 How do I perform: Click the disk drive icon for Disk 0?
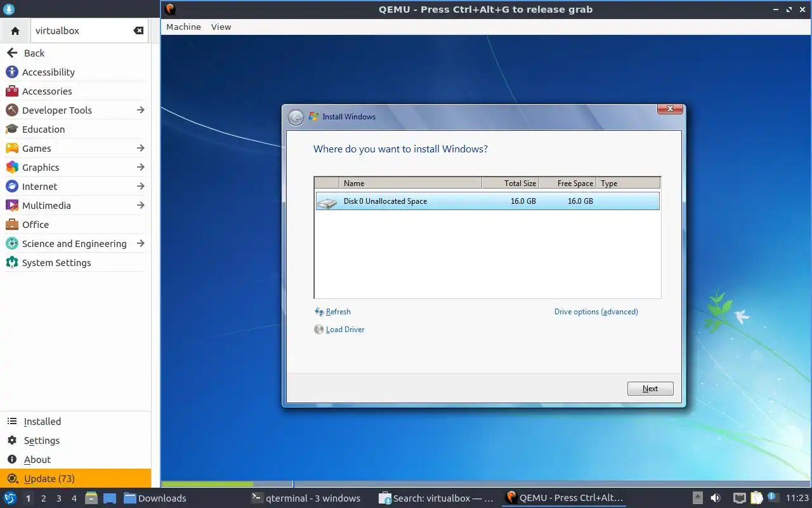click(x=327, y=203)
